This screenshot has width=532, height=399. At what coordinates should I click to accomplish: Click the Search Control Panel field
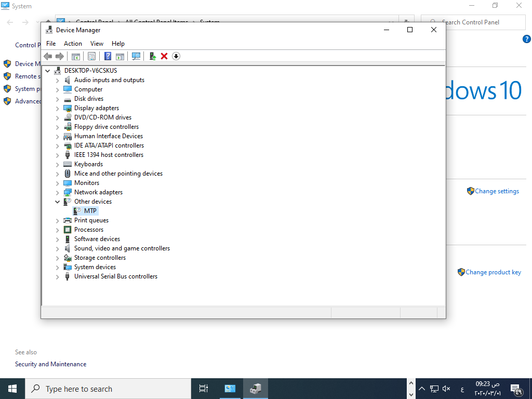tap(473, 22)
